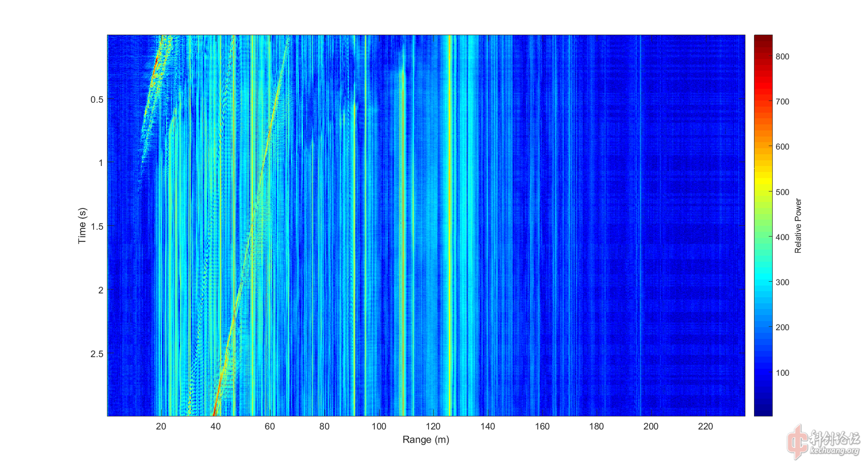This screenshot has width=868, height=468.
Task: Click the red kechuang watermark logo icon
Action: pyautogui.click(x=797, y=441)
